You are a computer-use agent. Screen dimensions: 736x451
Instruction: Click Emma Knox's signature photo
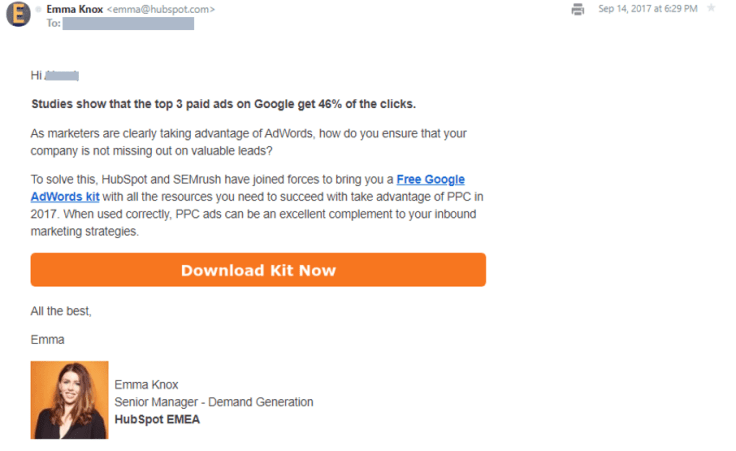click(69, 400)
